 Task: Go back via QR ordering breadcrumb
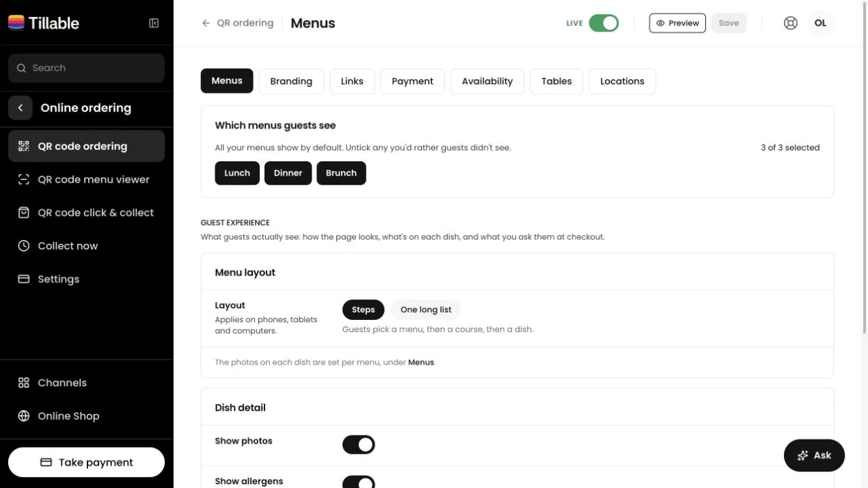point(245,23)
